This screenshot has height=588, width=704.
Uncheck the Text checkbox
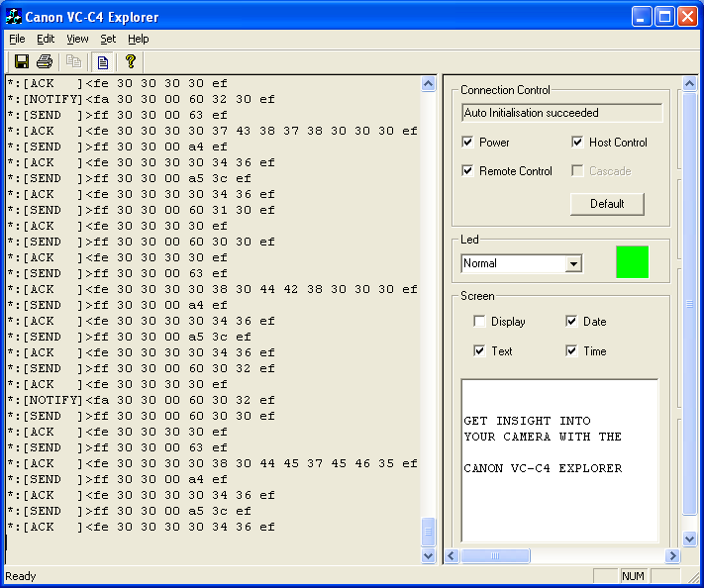[479, 351]
